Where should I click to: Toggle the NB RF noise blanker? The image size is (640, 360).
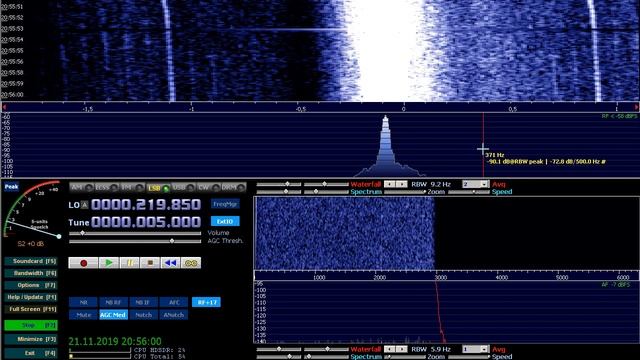[x=113, y=302]
